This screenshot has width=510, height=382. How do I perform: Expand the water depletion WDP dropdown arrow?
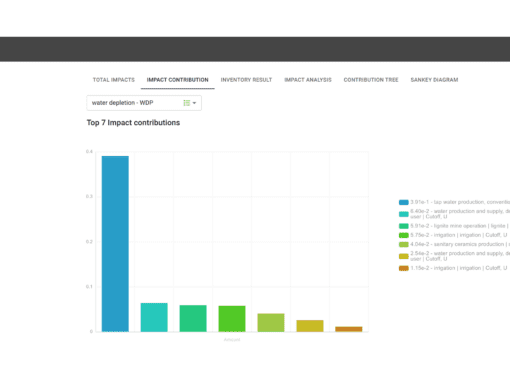click(194, 103)
